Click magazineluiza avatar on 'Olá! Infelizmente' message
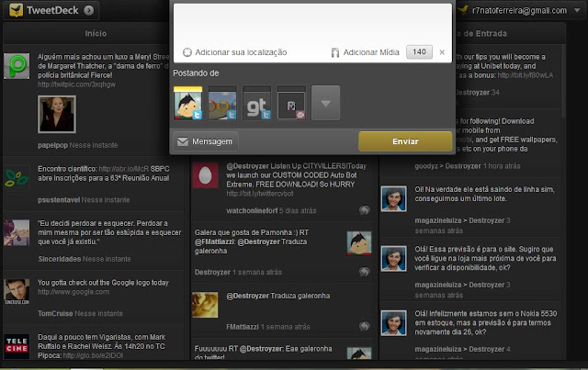The height and width of the screenshot is (370, 588). click(x=394, y=323)
